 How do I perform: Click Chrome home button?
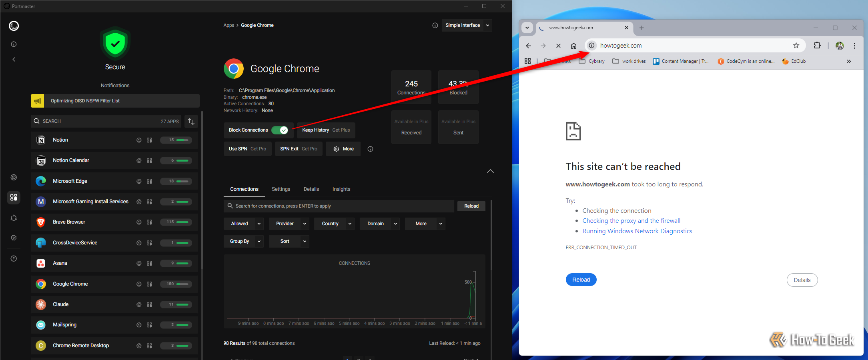coord(573,46)
